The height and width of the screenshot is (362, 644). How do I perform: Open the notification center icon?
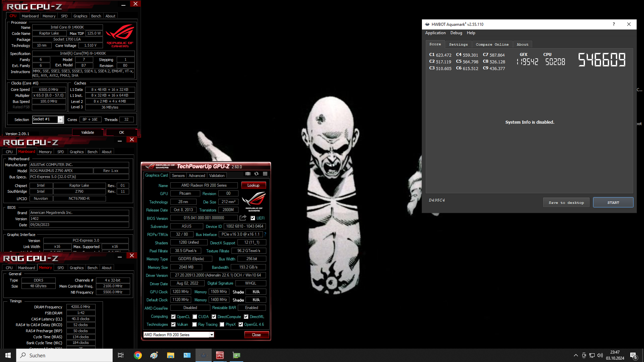coord(634,356)
